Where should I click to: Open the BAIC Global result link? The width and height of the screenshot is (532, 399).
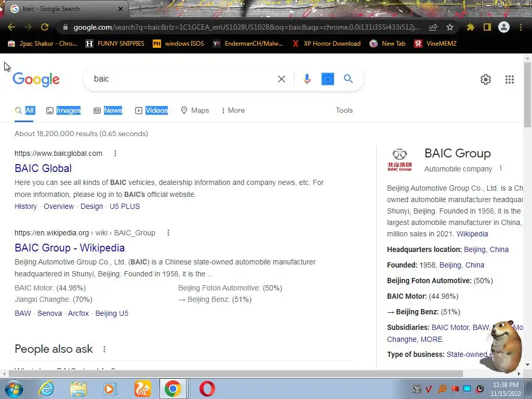click(x=43, y=168)
